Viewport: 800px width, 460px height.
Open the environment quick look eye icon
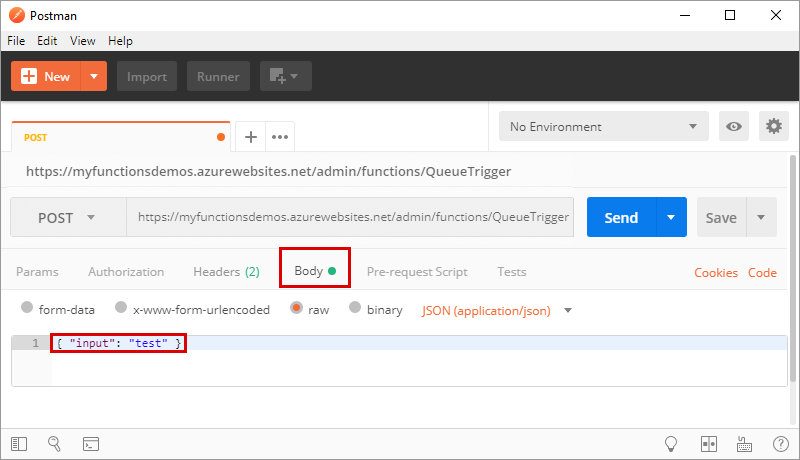pos(734,126)
